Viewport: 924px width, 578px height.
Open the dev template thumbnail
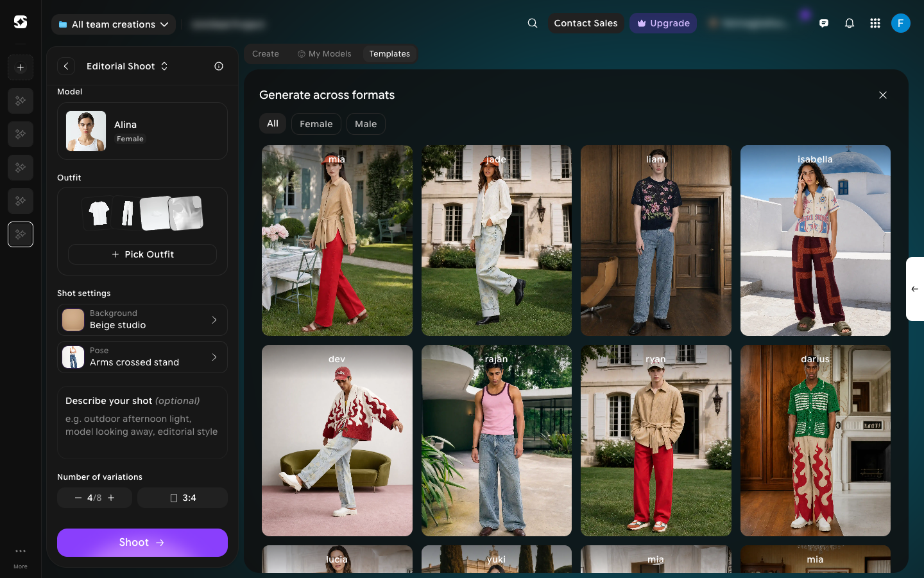pos(337,441)
